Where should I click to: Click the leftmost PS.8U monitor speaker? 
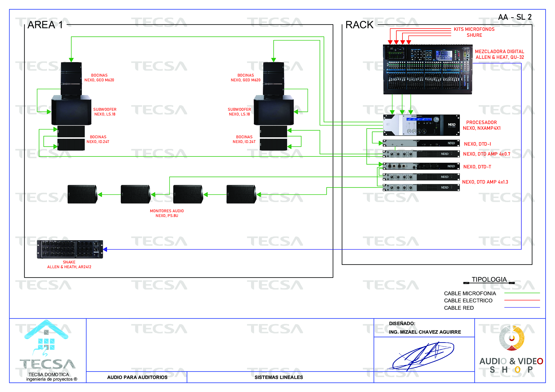pyautogui.click(x=83, y=194)
